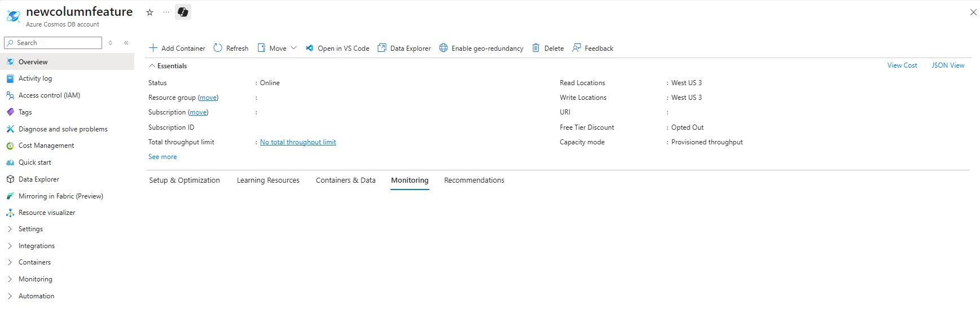Click the purple Tags icon
The width and height of the screenshot is (980, 313).
10,112
